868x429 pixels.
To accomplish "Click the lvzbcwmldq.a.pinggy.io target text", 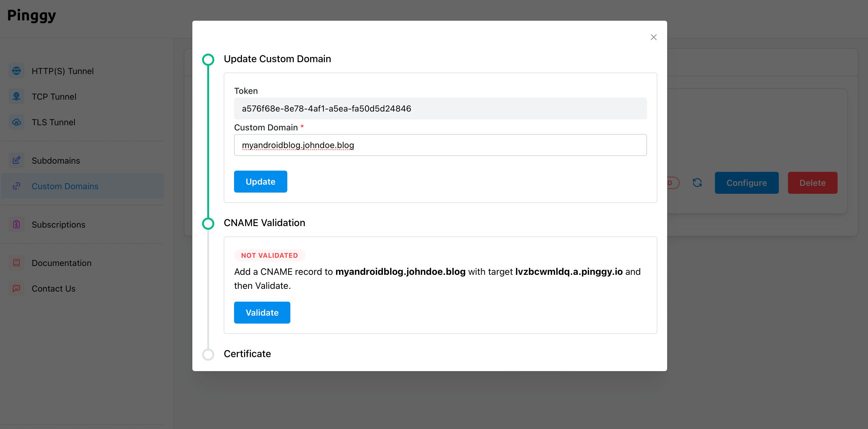I will (569, 271).
